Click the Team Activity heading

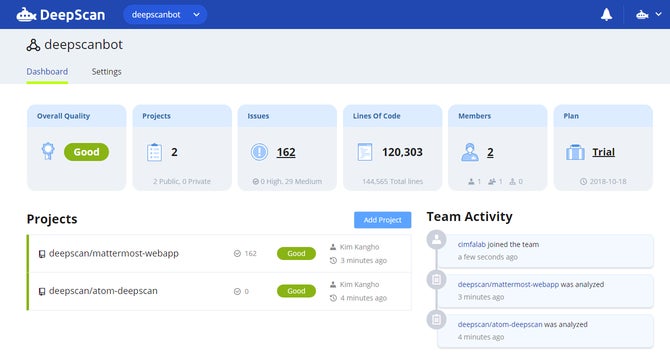coord(470,217)
